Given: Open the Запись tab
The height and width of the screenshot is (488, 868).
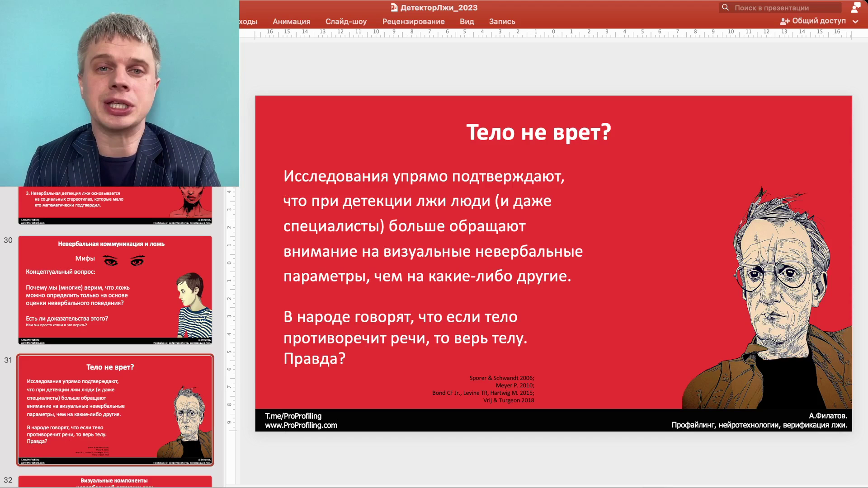Looking at the screenshot, I should [502, 21].
